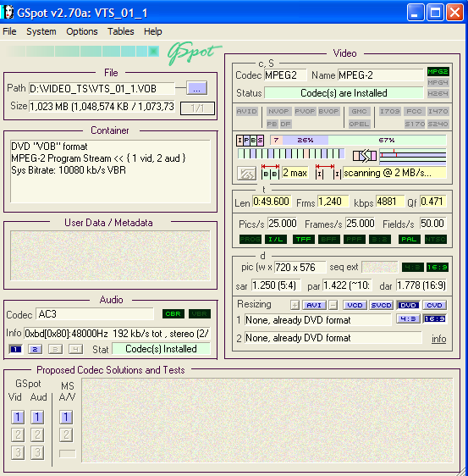Select the VCD resizing target
Image resolution: width=468 pixels, height=476 pixels.
355,305
